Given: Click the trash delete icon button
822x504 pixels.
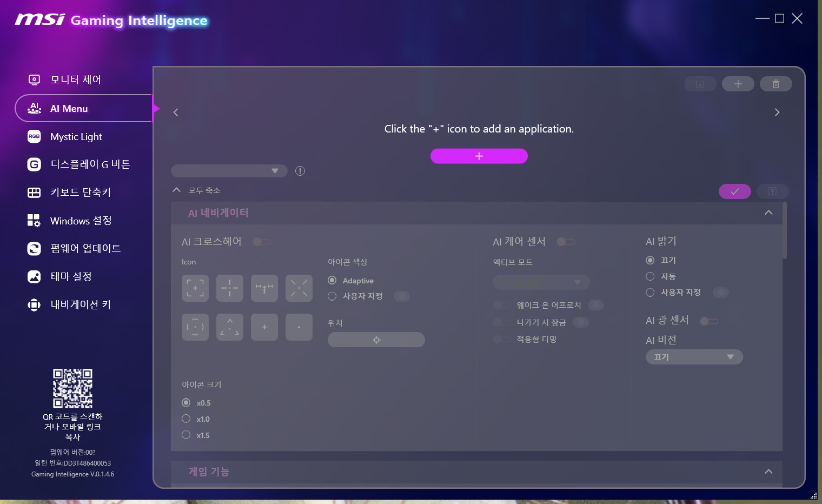Looking at the screenshot, I should coord(775,84).
